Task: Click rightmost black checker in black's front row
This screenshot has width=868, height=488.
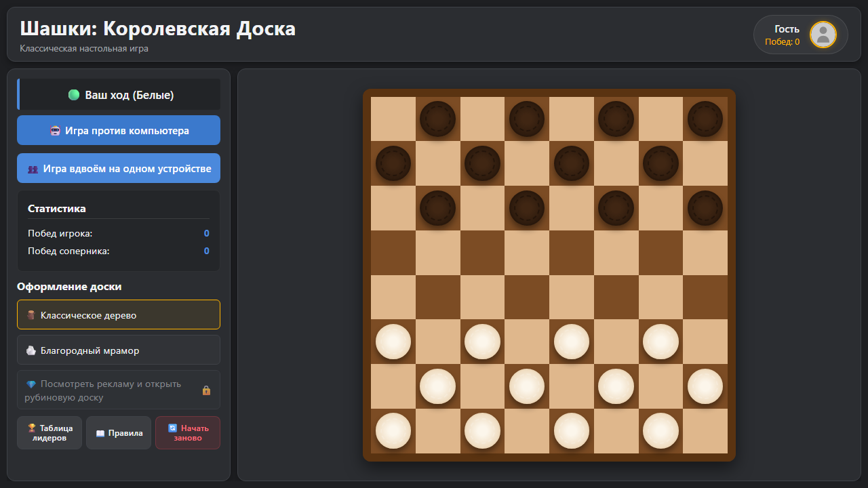Action: (705, 208)
